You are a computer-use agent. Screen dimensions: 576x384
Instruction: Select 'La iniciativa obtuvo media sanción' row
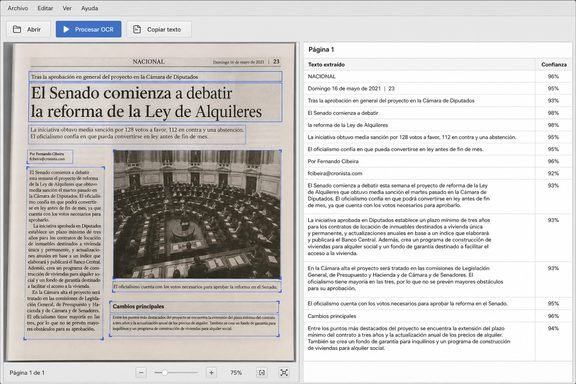pyautogui.click(x=438, y=137)
